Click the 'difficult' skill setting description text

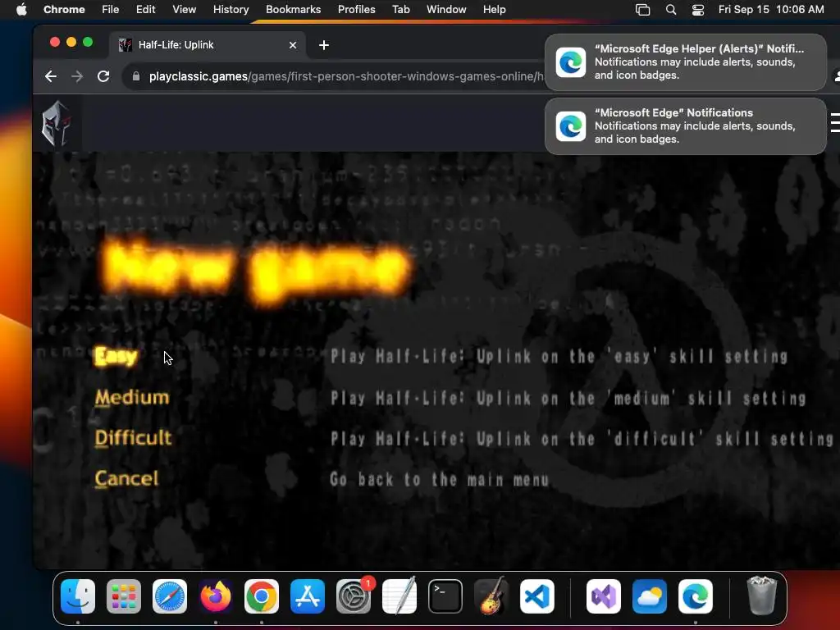pyautogui.click(x=582, y=439)
